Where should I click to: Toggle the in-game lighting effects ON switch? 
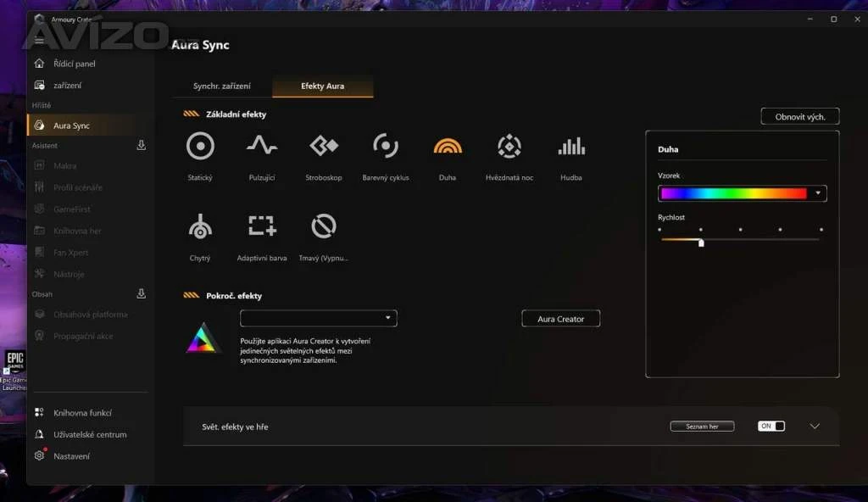point(771,427)
